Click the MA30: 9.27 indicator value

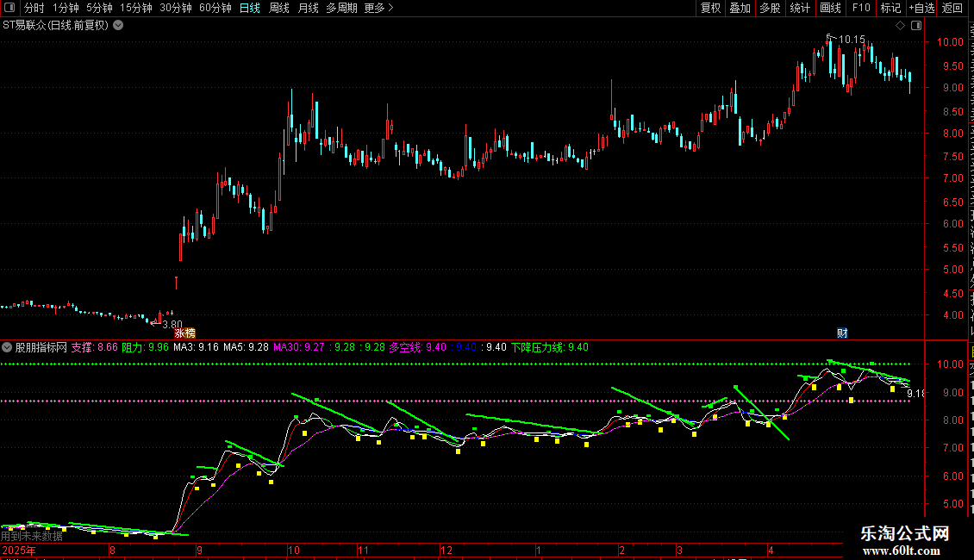[299, 347]
